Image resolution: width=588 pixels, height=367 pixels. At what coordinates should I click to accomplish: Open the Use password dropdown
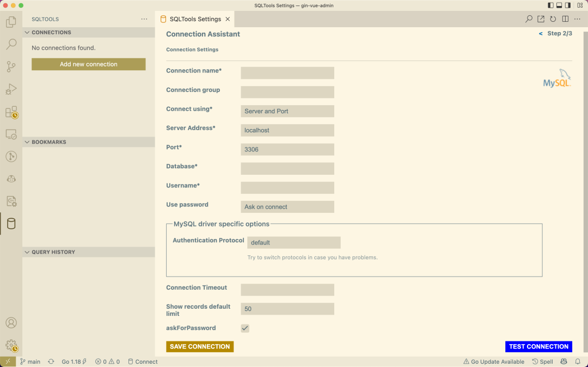(x=287, y=207)
